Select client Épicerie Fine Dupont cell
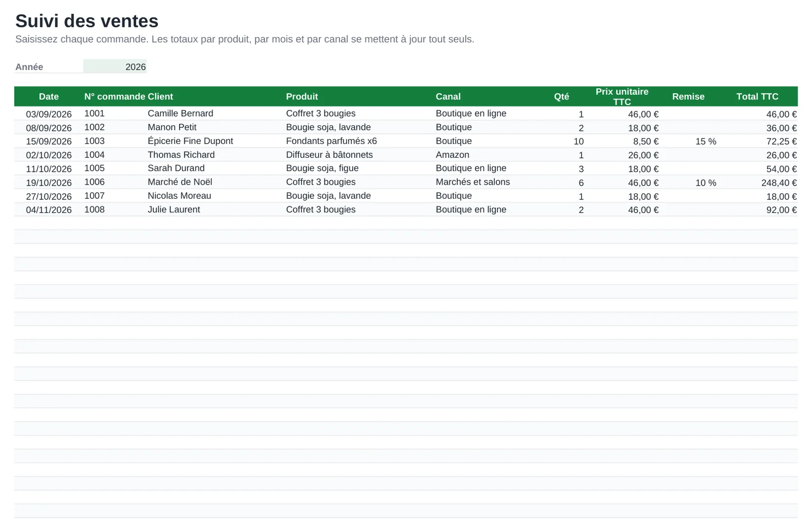Image resolution: width=812 pixels, height=532 pixels. (x=216, y=141)
